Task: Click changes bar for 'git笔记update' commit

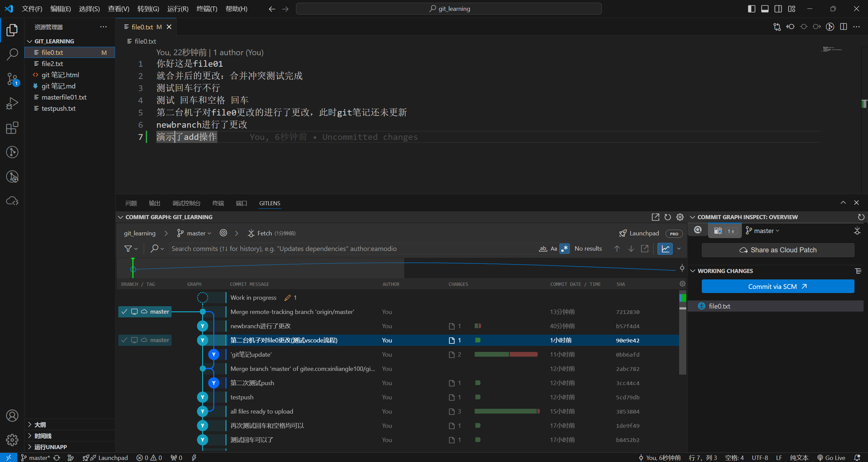Action: pyautogui.click(x=506, y=354)
